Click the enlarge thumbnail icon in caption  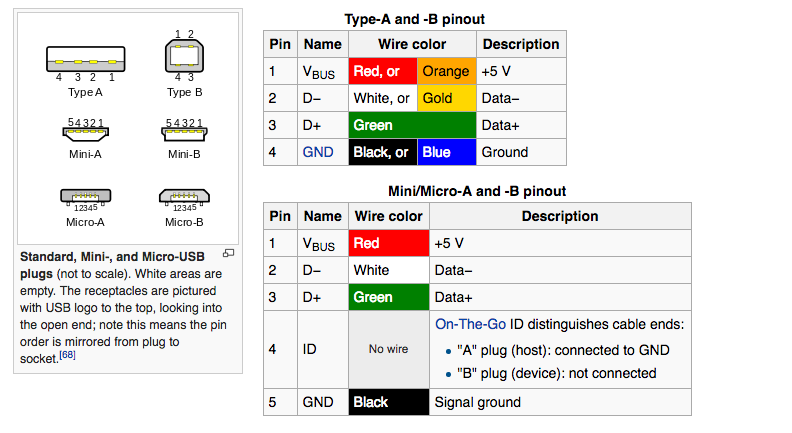(x=228, y=253)
